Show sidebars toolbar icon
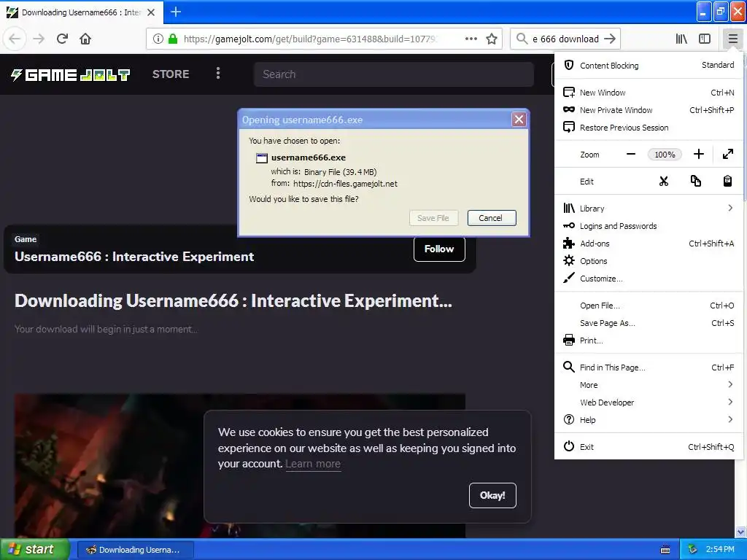 (705, 39)
